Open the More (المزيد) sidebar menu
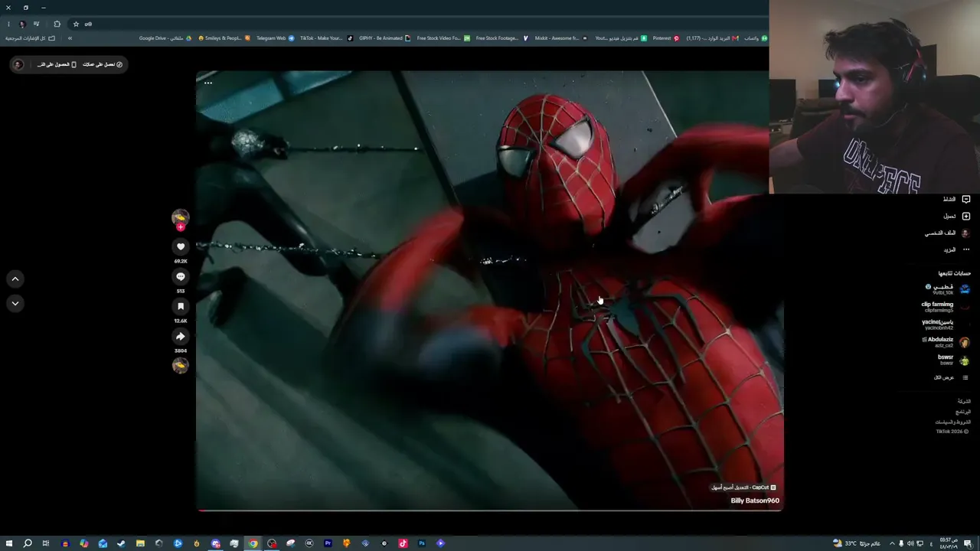Viewport: 980px width, 551px height. [x=956, y=249]
